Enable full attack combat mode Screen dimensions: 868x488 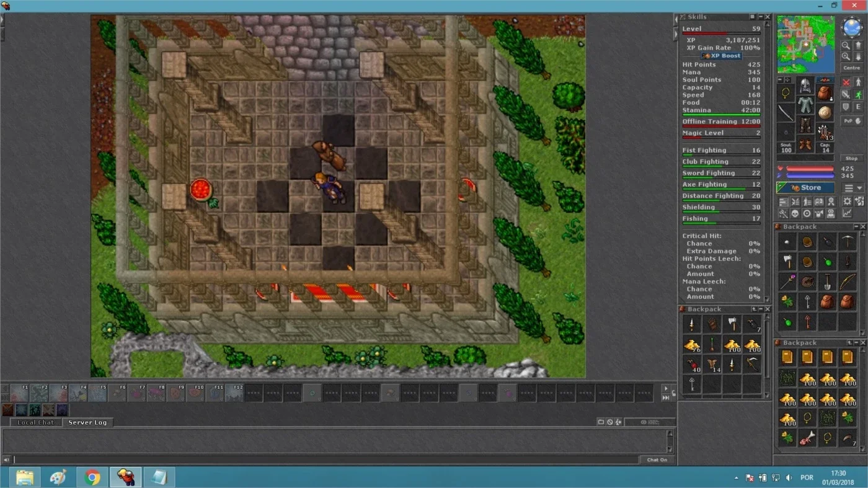[846, 82]
